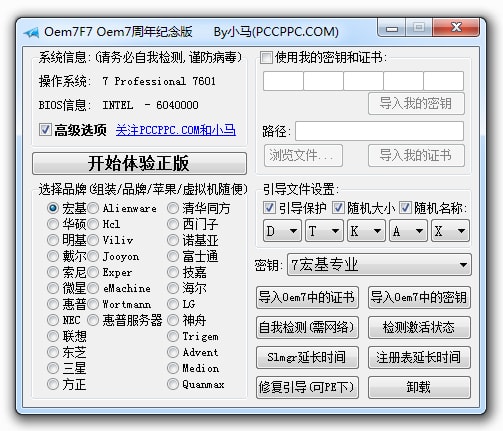Click 导入我的证书 button

(416, 155)
